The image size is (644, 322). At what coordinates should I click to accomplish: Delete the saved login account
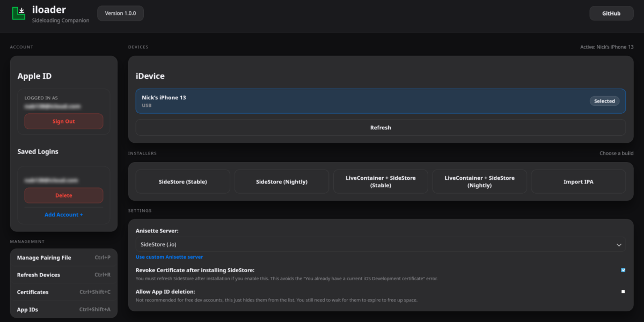click(63, 195)
